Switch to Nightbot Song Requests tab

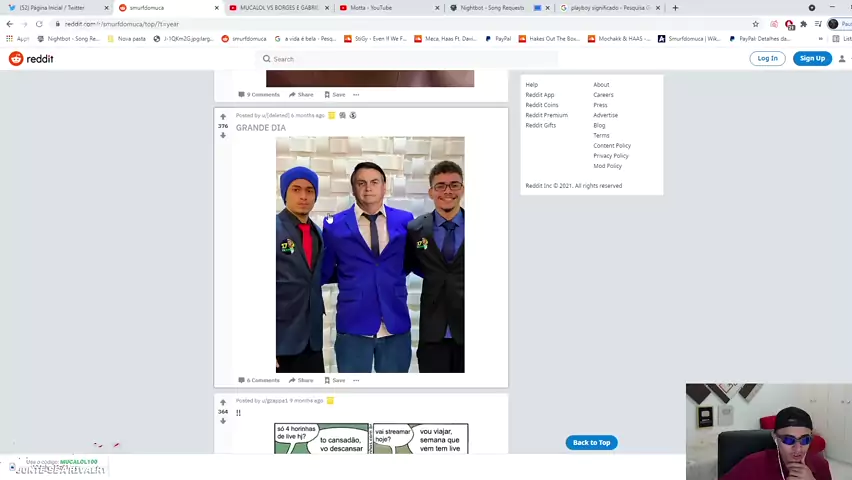491,8
